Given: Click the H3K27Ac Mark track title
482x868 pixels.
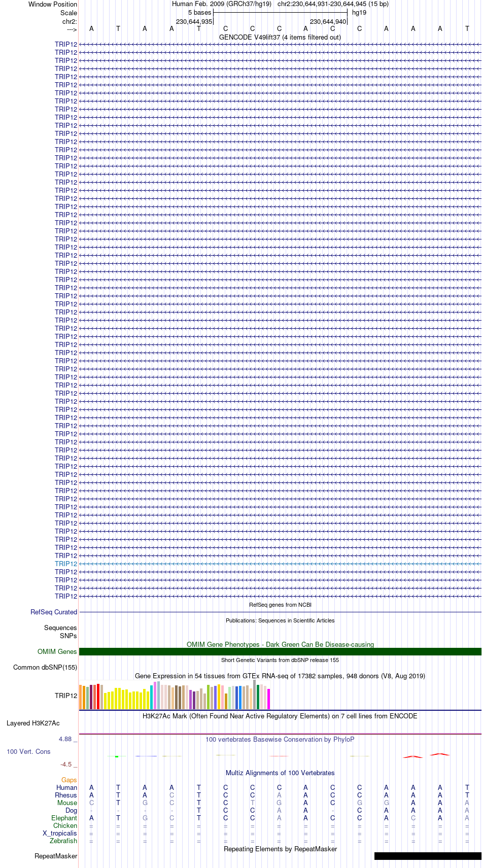Looking at the screenshot, I should 280,716.
